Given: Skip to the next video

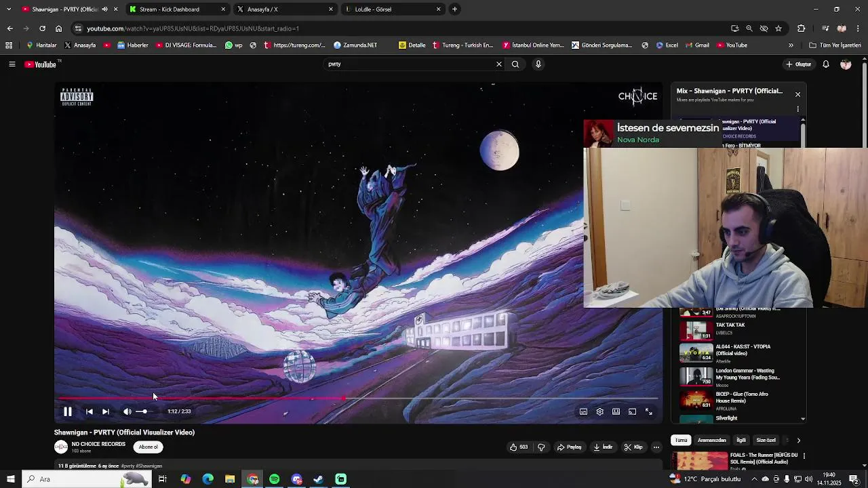Looking at the screenshot, I should (x=106, y=411).
